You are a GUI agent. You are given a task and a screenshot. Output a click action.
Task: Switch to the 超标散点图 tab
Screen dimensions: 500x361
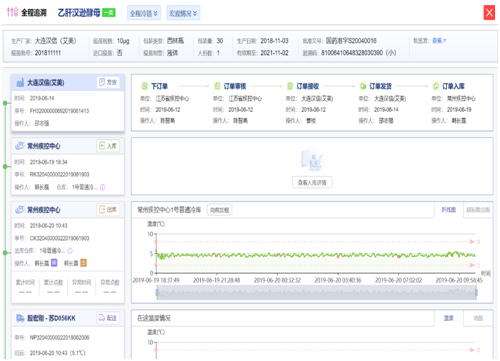pyautogui.click(x=478, y=210)
